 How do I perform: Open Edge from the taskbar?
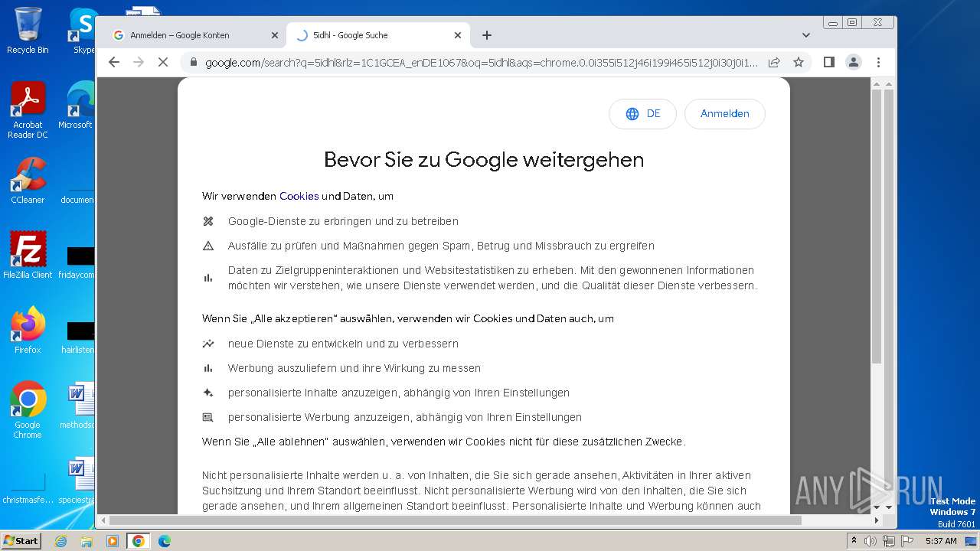pyautogui.click(x=164, y=541)
